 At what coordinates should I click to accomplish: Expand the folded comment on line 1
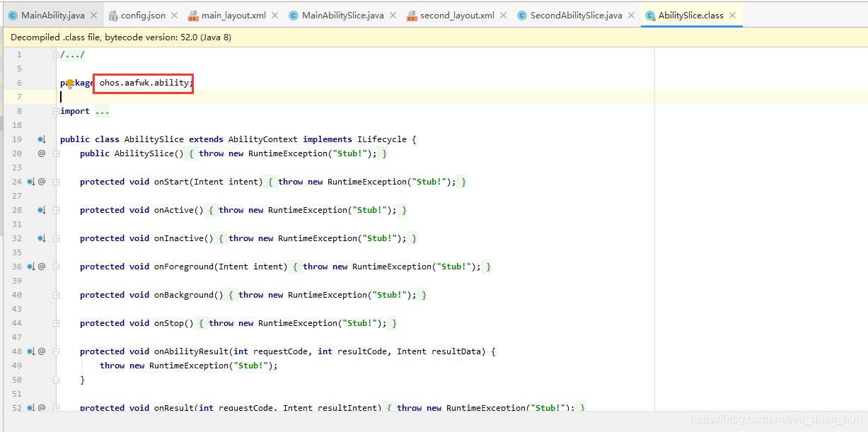tap(56, 54)
